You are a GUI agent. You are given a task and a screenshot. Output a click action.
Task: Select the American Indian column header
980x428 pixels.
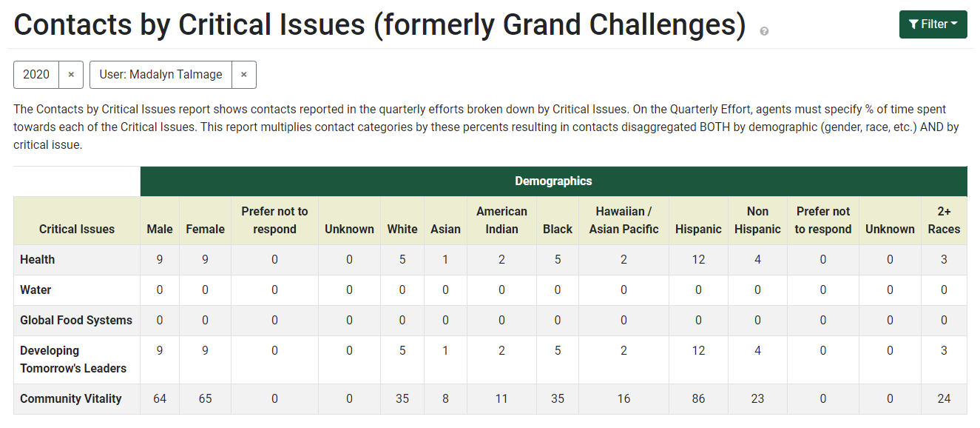(501, 220)
